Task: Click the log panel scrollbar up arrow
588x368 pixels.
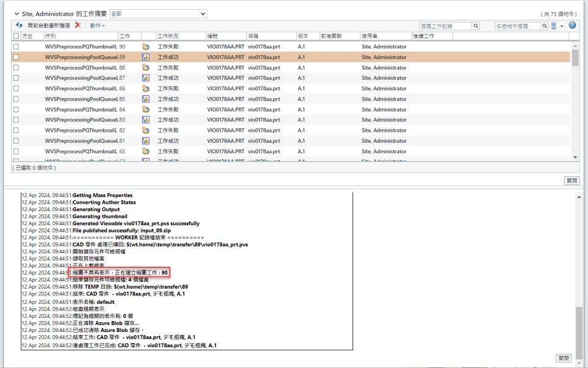Action: click(x=579, y=197)
